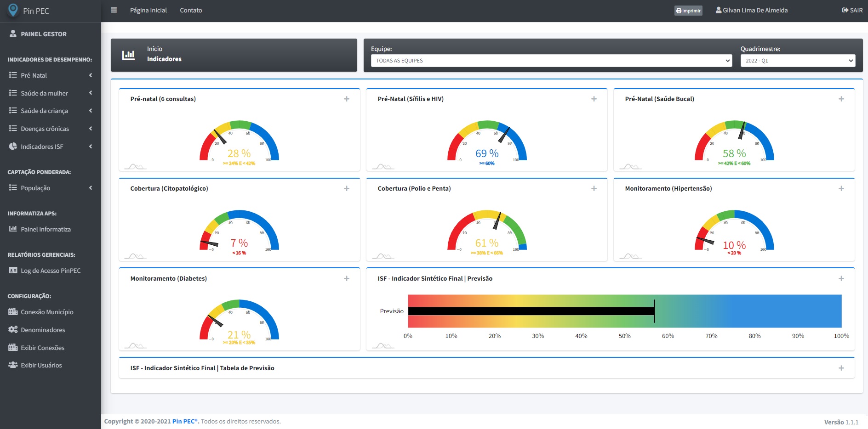Expand Indicadores ISF submenu chevron
868x429 pixels.
pyautogui.click(x=91, y=147)
